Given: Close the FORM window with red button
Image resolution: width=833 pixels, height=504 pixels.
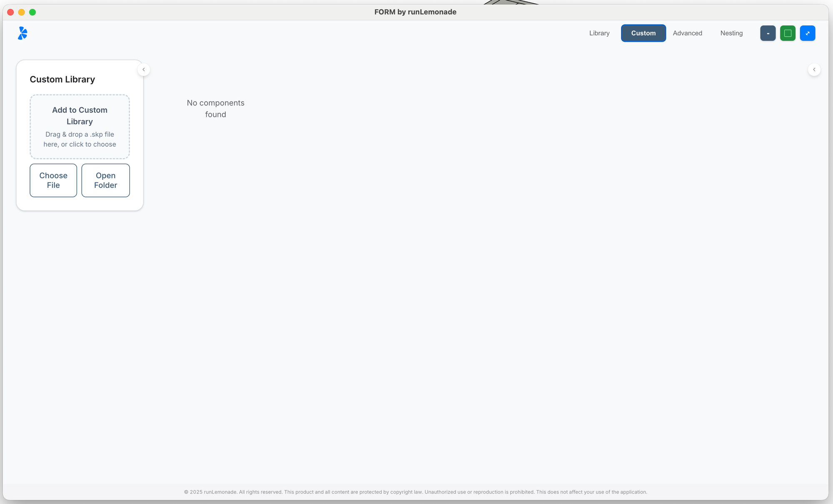Looking at the screenshot, I should 10,12.
